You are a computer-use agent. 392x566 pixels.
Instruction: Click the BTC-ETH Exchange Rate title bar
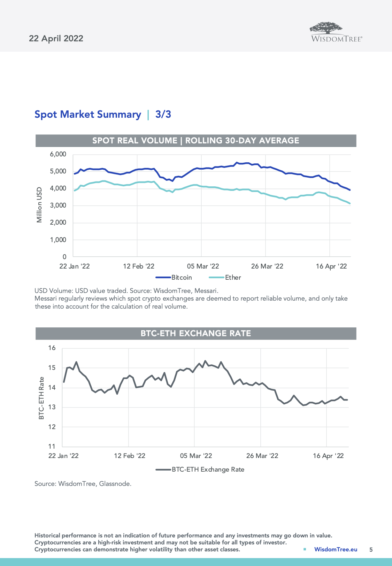[x=196, y=333]
